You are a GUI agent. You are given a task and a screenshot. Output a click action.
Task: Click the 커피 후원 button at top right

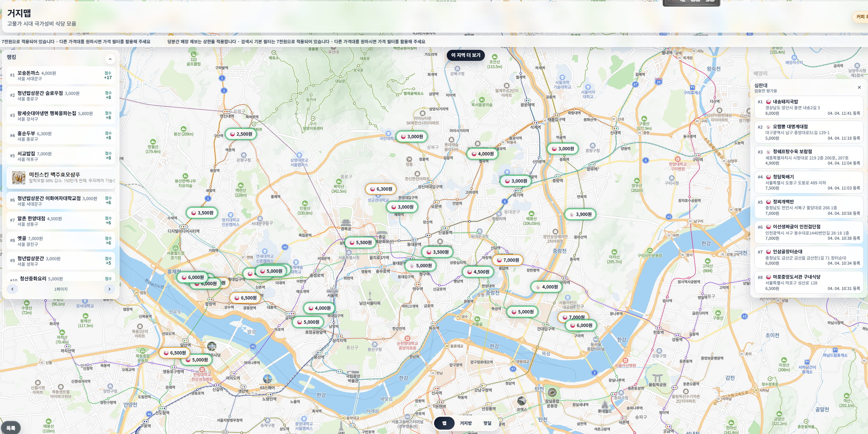(x=861, y=17)
